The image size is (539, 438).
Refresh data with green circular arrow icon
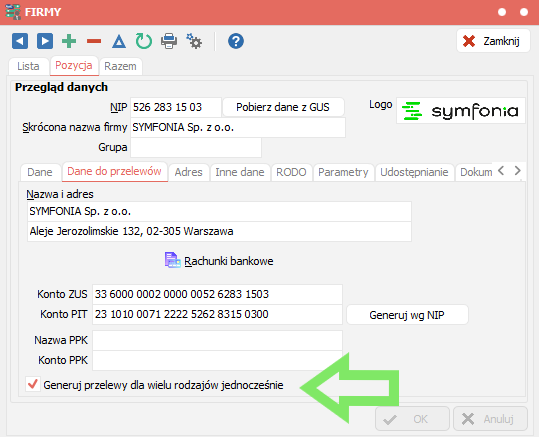point(144,41)
